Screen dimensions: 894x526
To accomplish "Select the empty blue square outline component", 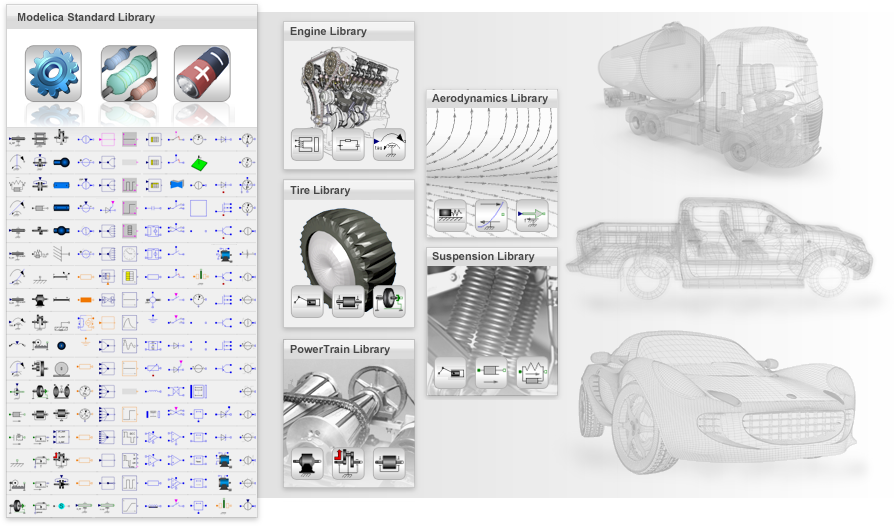I will [198, 208].
